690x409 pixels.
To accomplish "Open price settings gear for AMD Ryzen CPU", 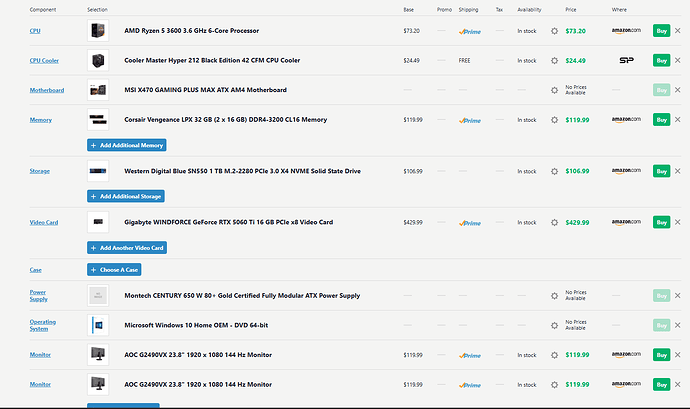I will 555,31.
